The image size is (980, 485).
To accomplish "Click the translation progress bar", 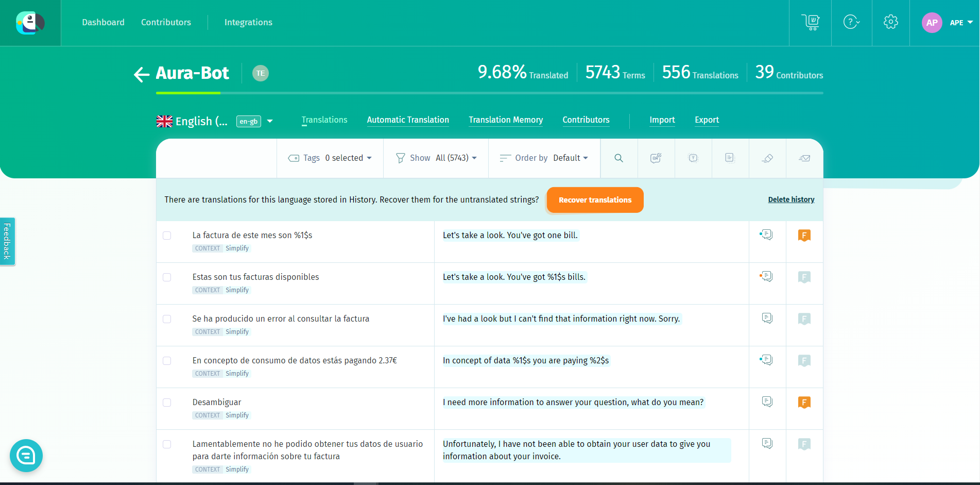I will pos(489,93).
